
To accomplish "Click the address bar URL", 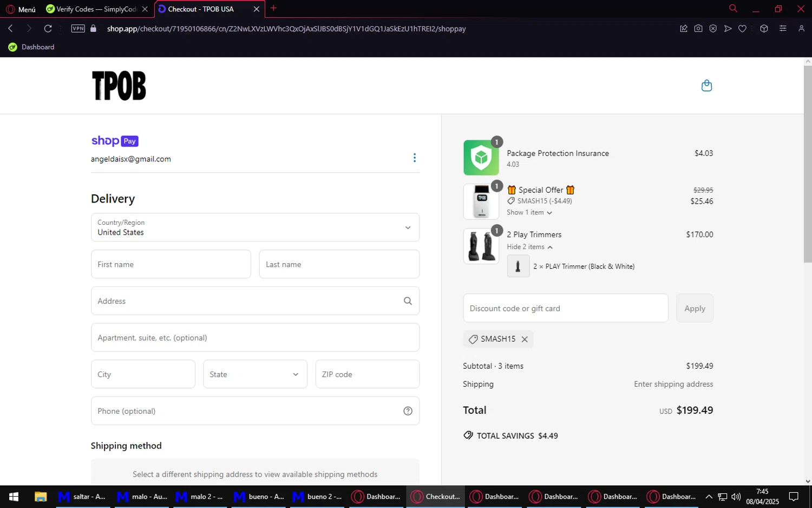I will click(x=286, y=29).
